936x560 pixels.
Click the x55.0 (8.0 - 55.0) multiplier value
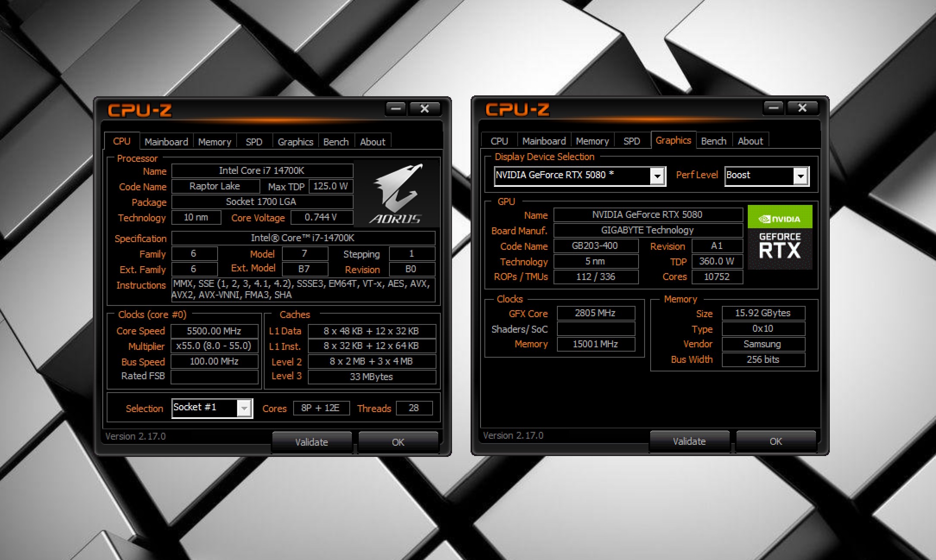(x=215, y=346)
